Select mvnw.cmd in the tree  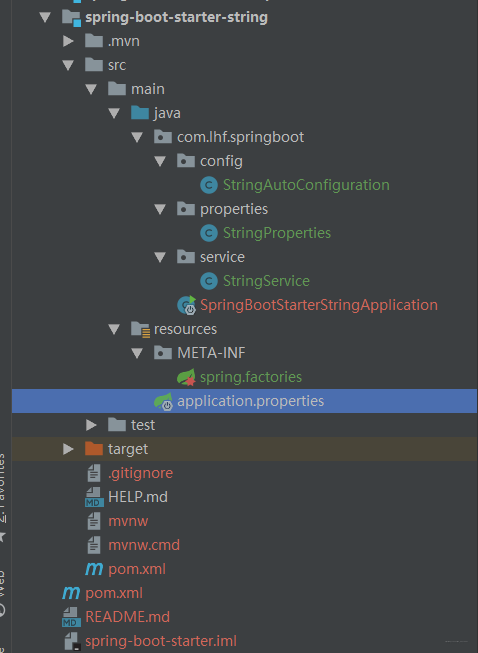144,545
